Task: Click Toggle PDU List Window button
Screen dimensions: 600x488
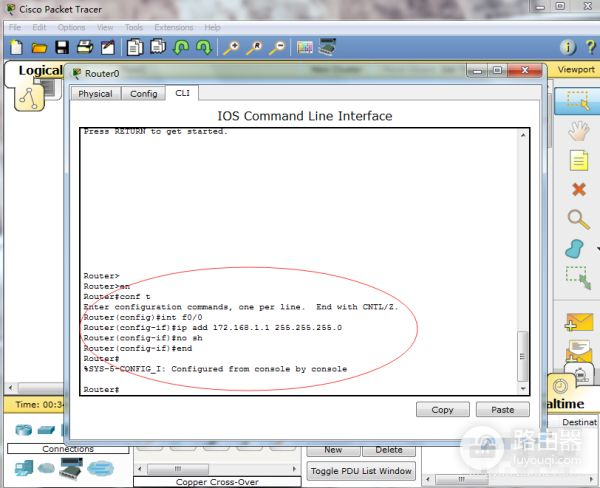Action: click(x=361, y=470)
